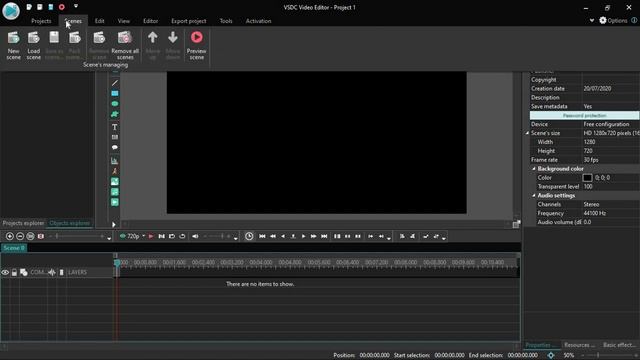Click the timeline playhead marker
The height and width of the screenshot is (360, 640).
pos(117,263)
